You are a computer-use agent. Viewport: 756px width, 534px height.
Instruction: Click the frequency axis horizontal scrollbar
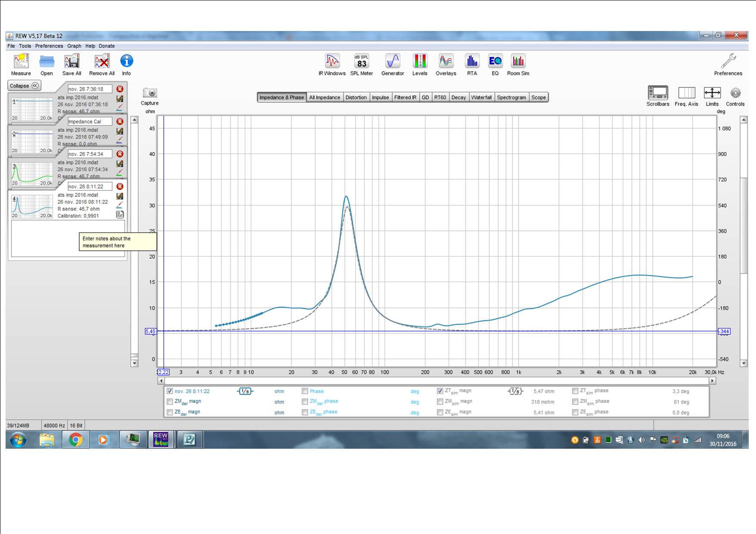pos(437,381)
